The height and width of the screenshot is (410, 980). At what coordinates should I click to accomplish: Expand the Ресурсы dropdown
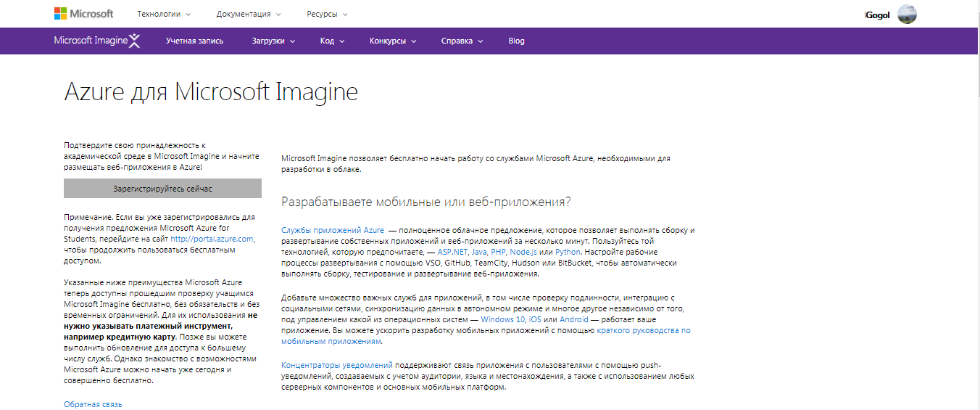(327, 14)
